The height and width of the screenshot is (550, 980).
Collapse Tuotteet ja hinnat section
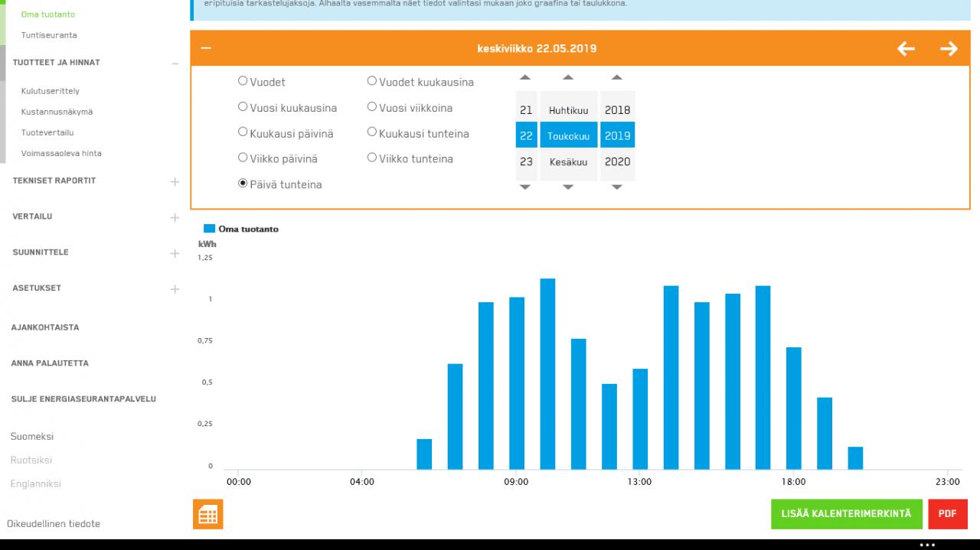175,63
